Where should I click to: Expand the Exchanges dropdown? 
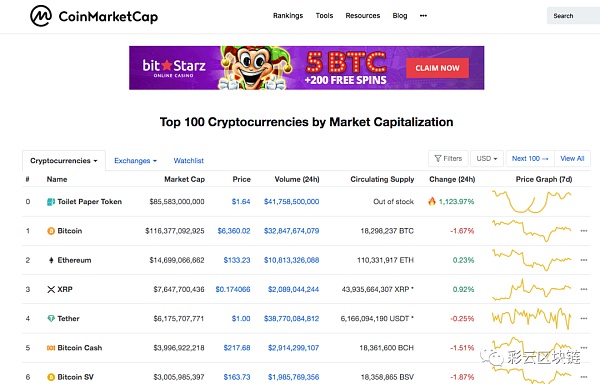[x=135, y=161]
